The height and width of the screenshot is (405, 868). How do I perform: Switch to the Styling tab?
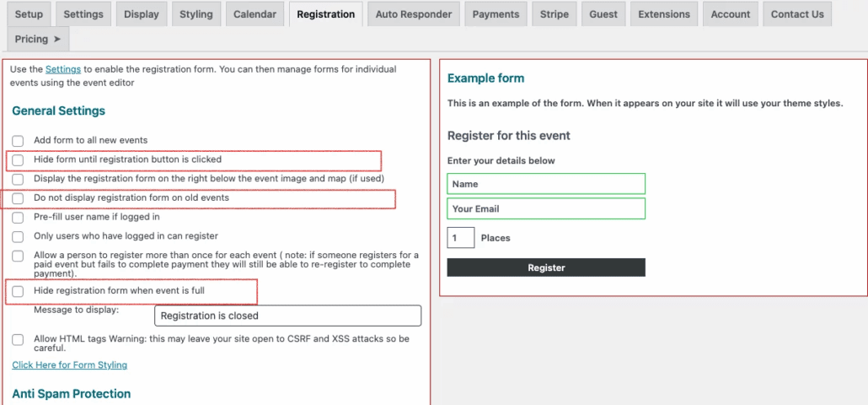[x=196, y=14]
